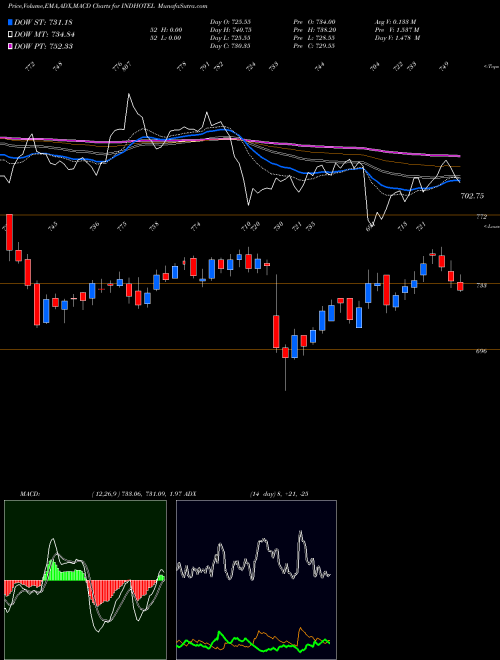Click the 'Day O: 725.55' value

click(230, 22)
